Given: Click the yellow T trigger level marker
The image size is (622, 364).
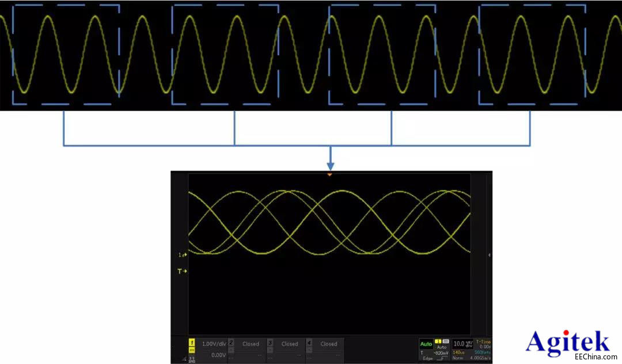Looking at the screenshot, I should [x=182, y=271].
